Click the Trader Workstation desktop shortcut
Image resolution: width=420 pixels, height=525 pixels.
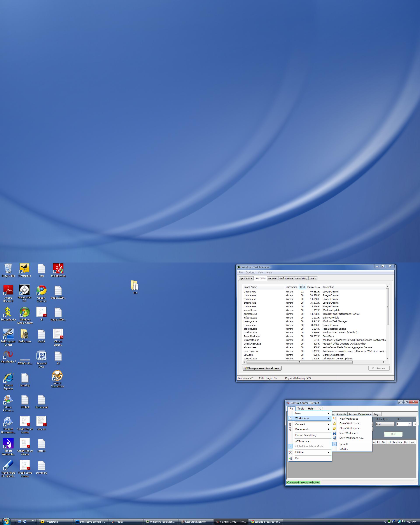(x=8, y=444)
